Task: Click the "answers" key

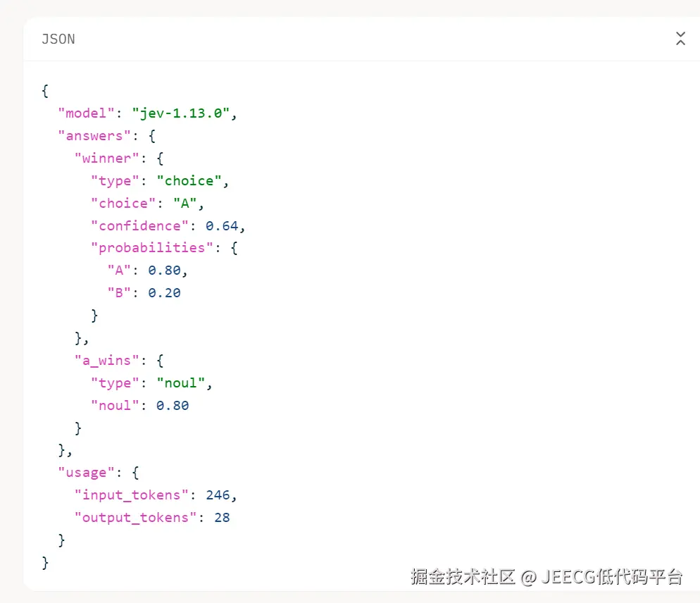Action: [x=94, y=136]
